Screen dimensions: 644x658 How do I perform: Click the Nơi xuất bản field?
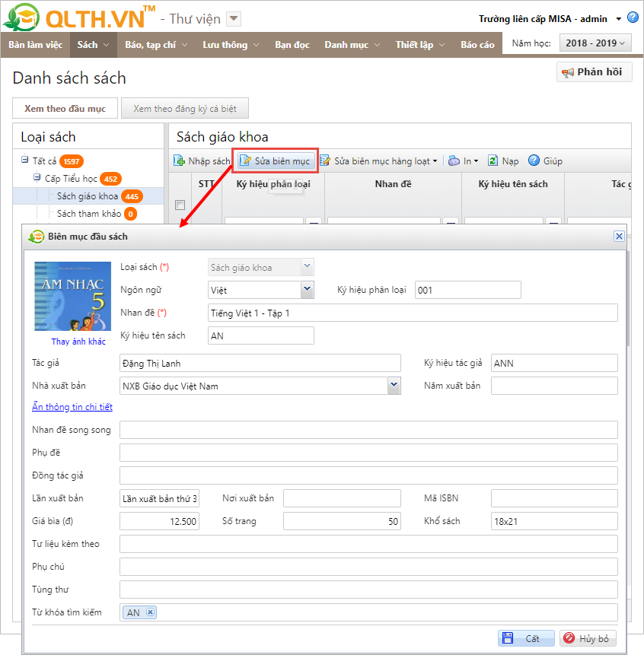[342, 498]
